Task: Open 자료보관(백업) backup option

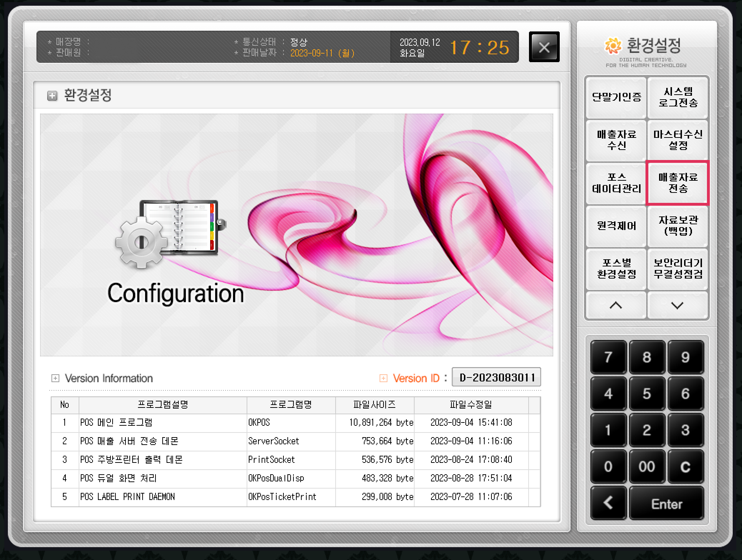Action: pyautogui.click(x=678, y=226)
